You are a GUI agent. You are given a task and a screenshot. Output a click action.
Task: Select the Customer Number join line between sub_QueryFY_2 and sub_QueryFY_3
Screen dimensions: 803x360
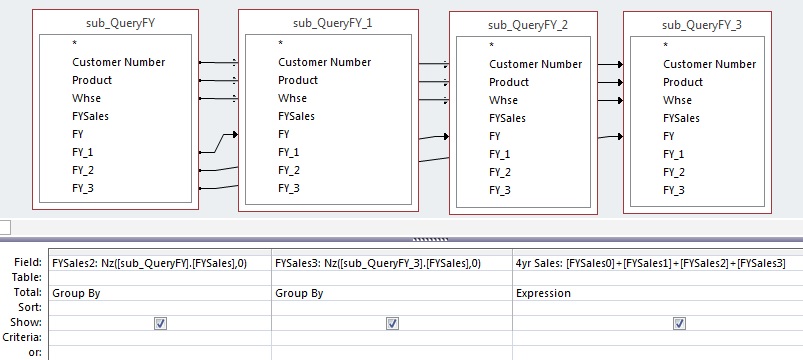pos(610,65)
